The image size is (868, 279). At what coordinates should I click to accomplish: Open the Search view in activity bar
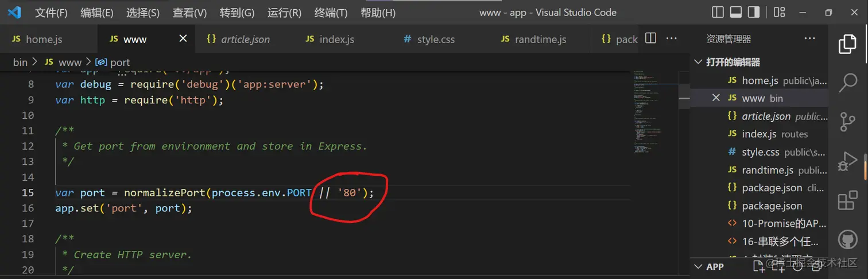847,83
